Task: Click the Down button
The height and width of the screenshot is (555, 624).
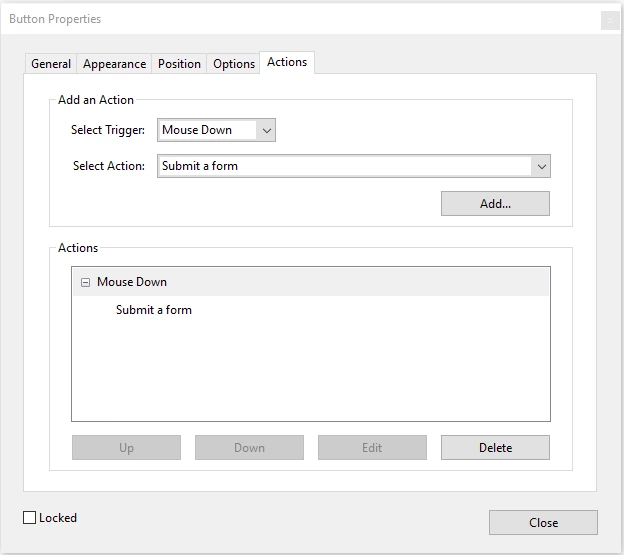Action: pyautogui.click(x=249, y=448)
